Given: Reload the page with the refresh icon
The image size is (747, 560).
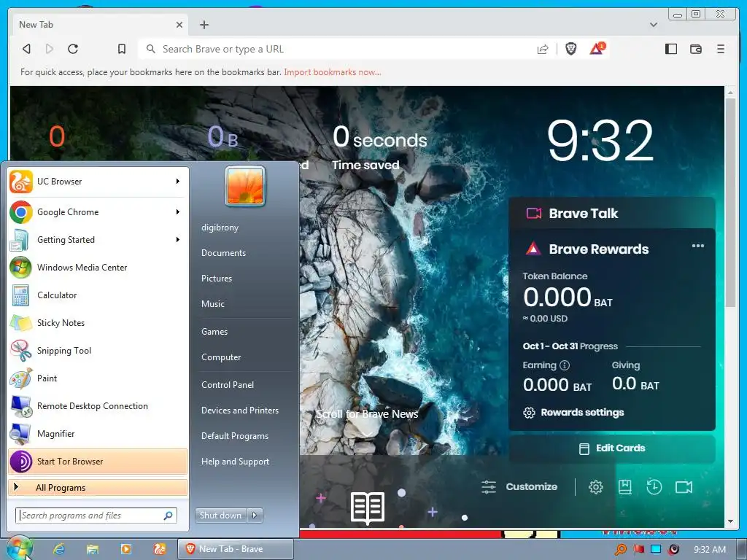Looking at the screenshot, I should coord(73,49).
